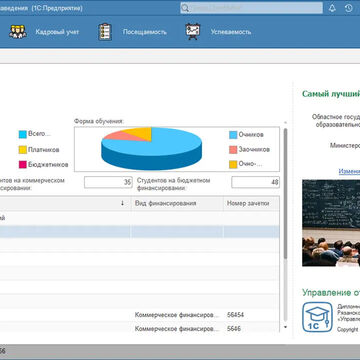Click the Форма обучения pie chart
Viewport: 360px width, 360px height.
tap(151, 148)
